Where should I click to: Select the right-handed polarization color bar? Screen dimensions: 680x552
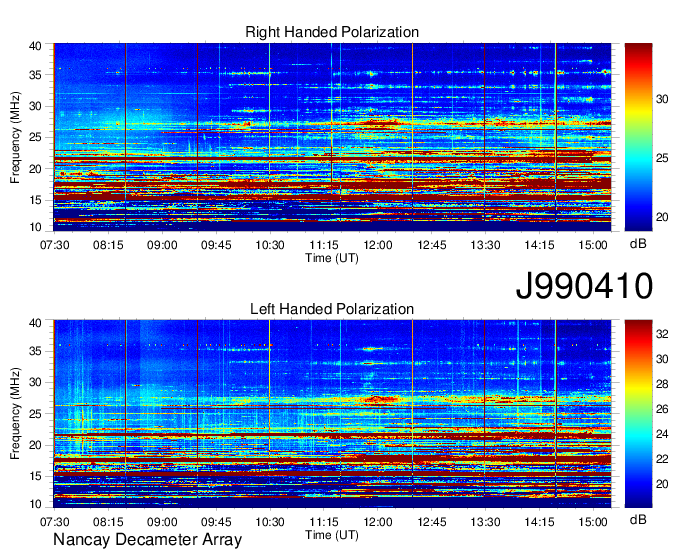(x=638, y=137)
